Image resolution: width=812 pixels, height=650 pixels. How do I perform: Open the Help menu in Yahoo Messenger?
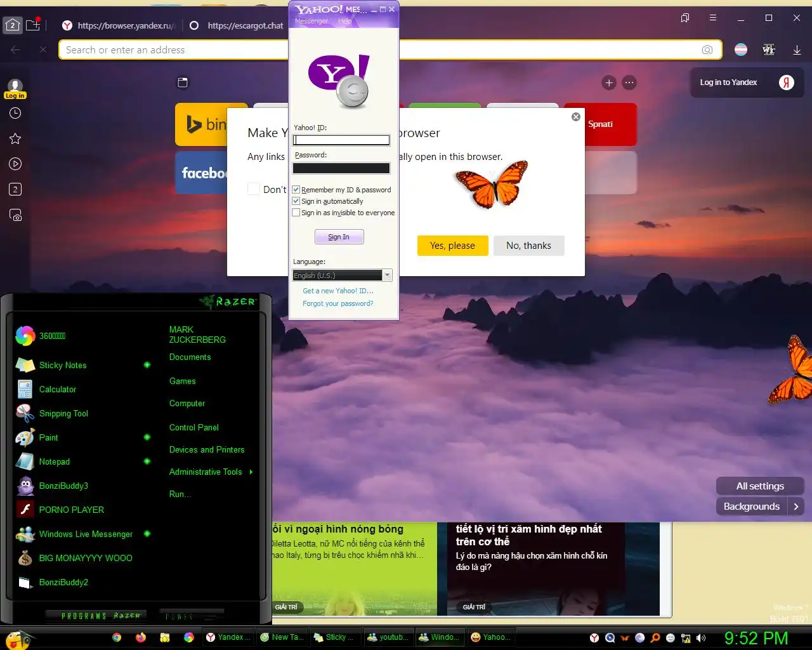pyautogui.click(x=344, y=21)
